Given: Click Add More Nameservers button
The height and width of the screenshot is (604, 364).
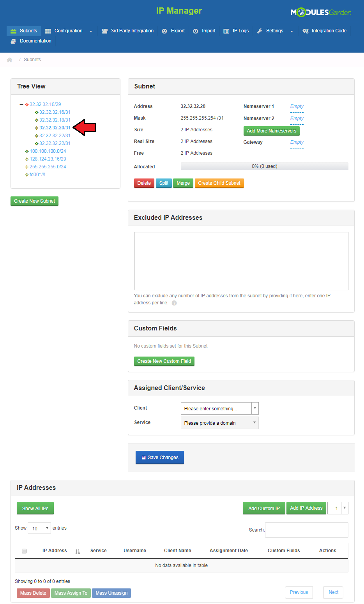Looking at the screenshot, I should [272, 131].
